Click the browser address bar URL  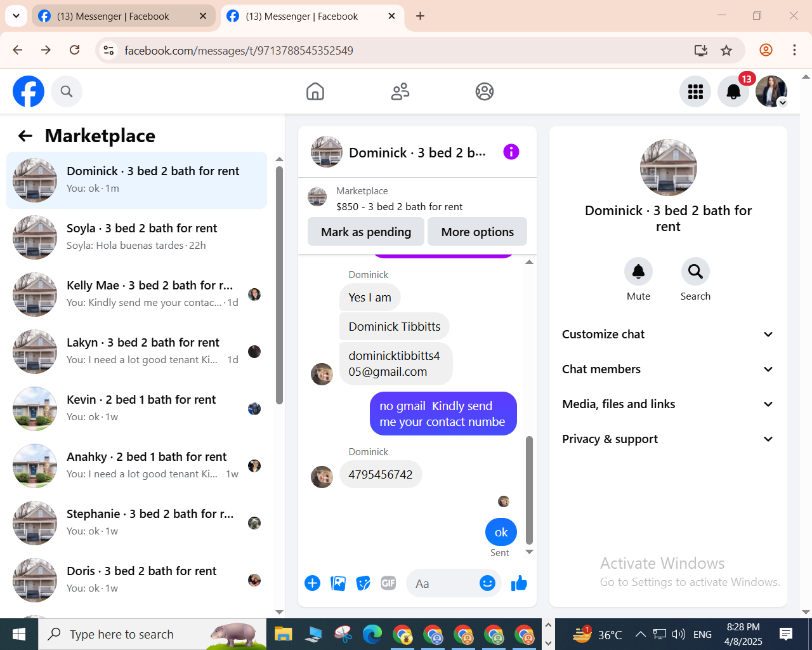coord(239,50)
